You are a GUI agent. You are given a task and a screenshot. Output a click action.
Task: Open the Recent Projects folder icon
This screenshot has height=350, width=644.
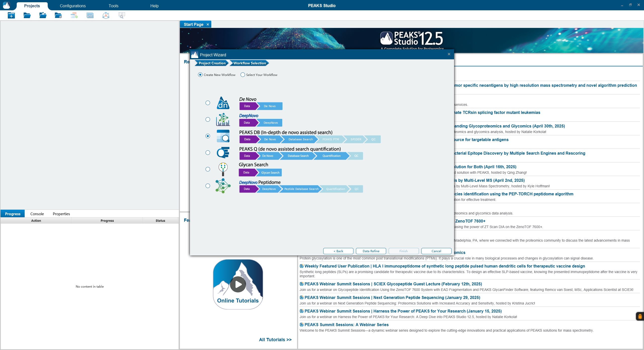[x=58, y=16]
